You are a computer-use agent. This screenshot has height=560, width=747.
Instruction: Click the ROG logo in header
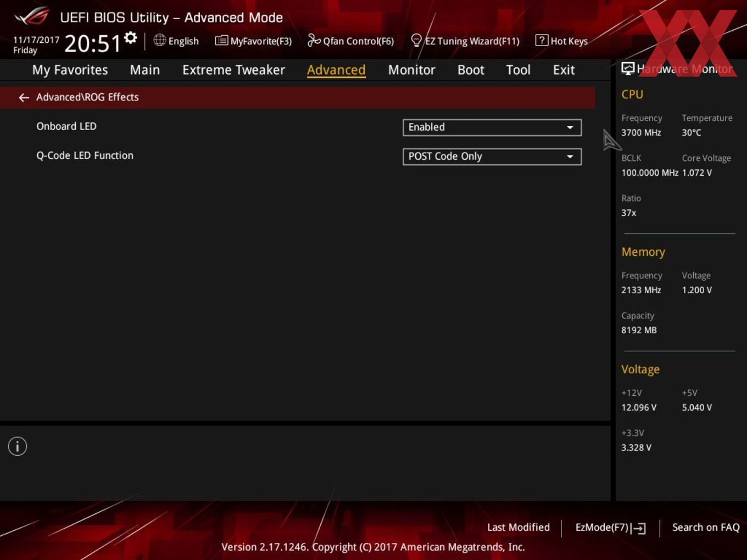point(32,16)
